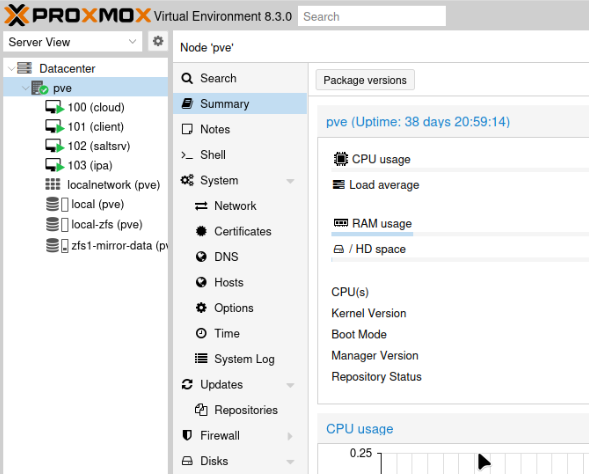Viewport: 589px width, 474px height.
Task: Click the magnifier icon in node menu
Action: (187, 78)
